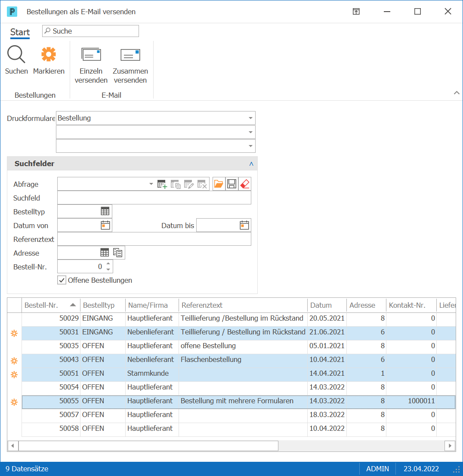Switch to the Start ribbon tab

(20, 32)
